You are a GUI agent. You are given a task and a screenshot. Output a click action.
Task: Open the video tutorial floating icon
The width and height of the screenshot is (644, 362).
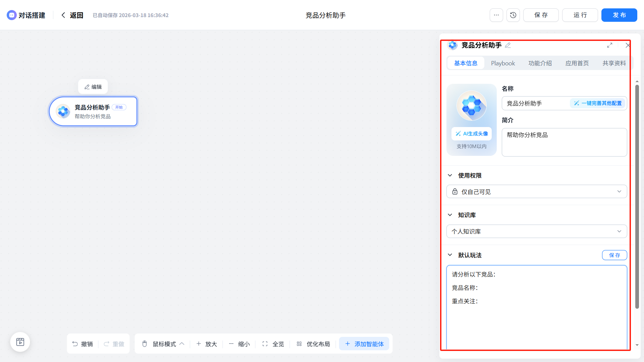click(20, 342)
